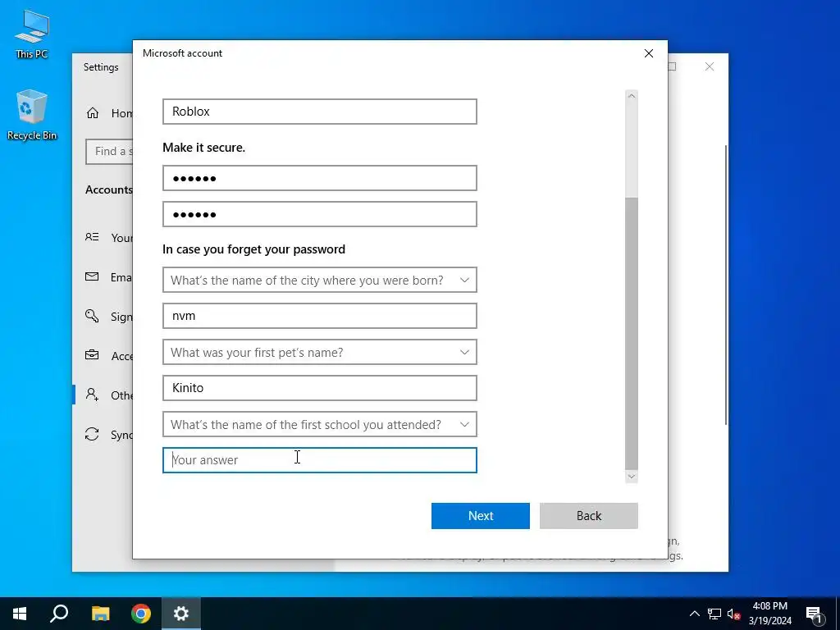Click the Find a setting search box
The width and height of the screenshot is (840, 630).
click(x=109, y=152)
